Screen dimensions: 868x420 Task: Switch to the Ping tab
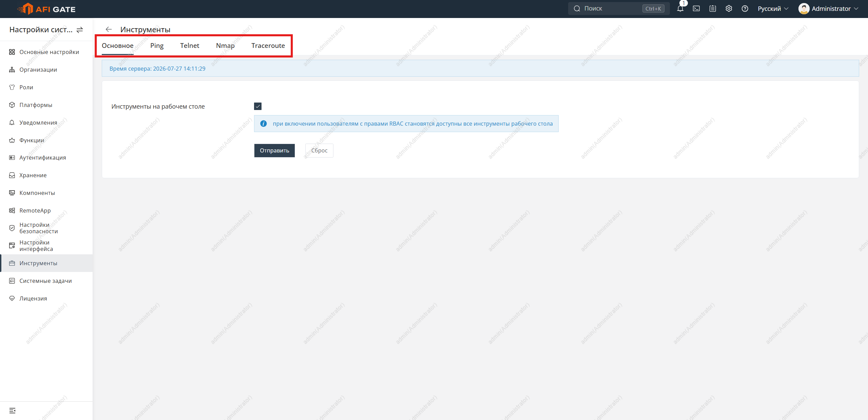pyautogui.click(x=157, y=46)
